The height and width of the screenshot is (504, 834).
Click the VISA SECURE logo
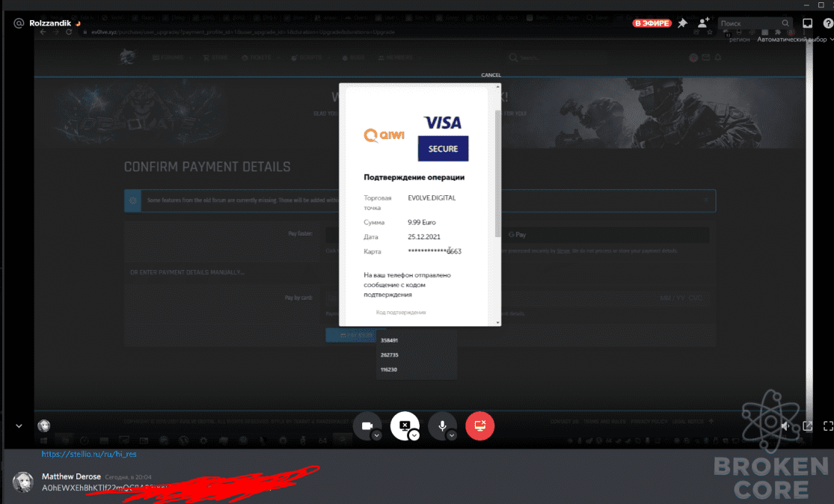pyautogui.click(x=443, y=138)
